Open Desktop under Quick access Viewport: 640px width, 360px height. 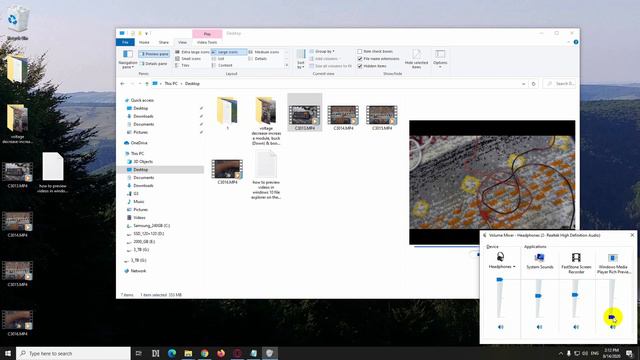[140, 108]
